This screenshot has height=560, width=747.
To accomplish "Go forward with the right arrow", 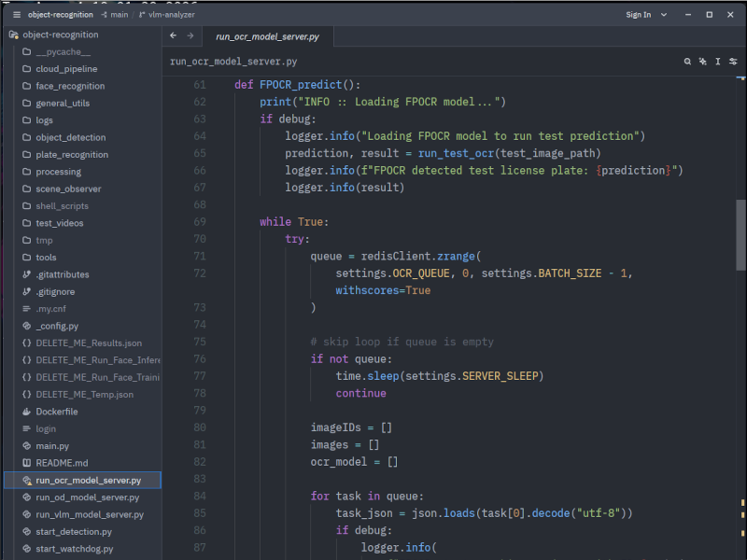I will tap(190, 35).
